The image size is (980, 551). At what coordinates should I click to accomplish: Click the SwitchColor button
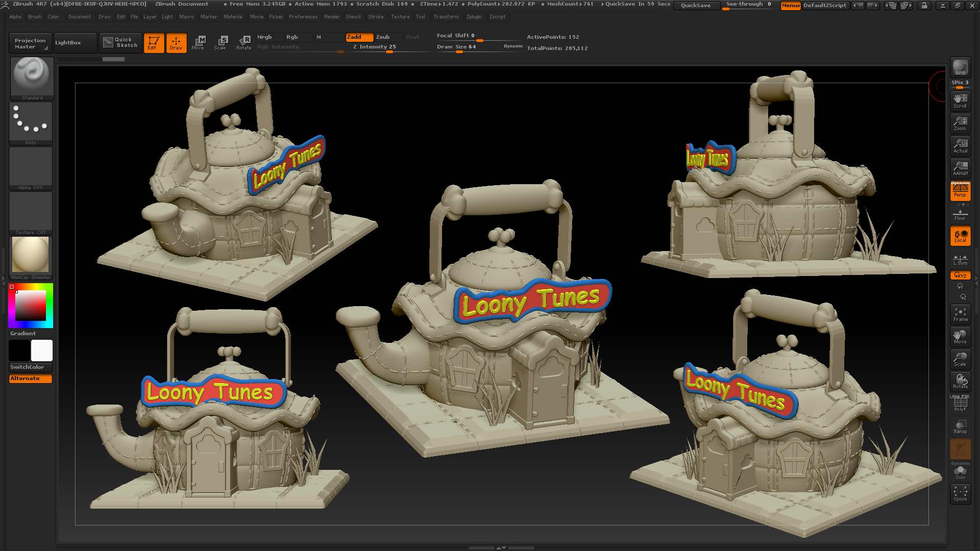click(x=30, y=367)
